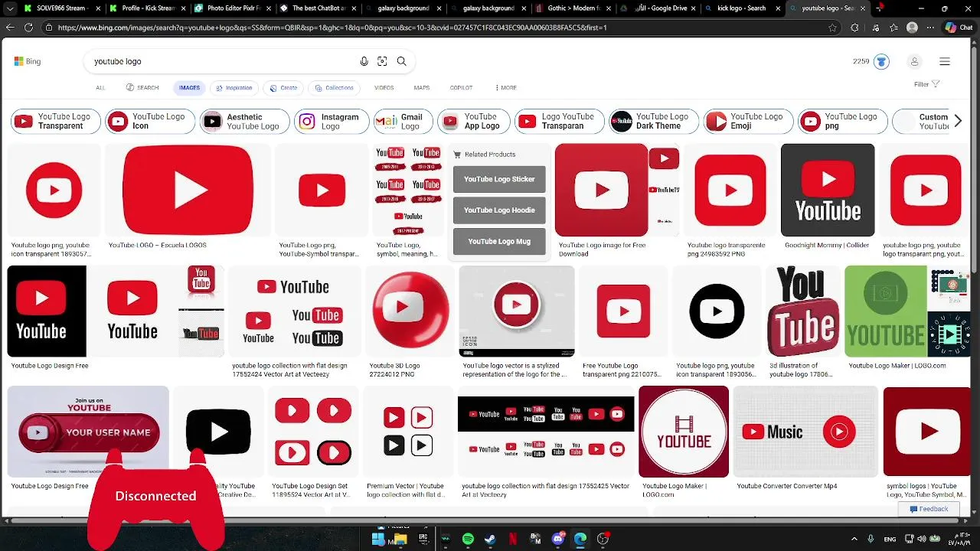Open the Bing hamburger menu
Viewport: 980px width, 551px height.
(945, 61)
